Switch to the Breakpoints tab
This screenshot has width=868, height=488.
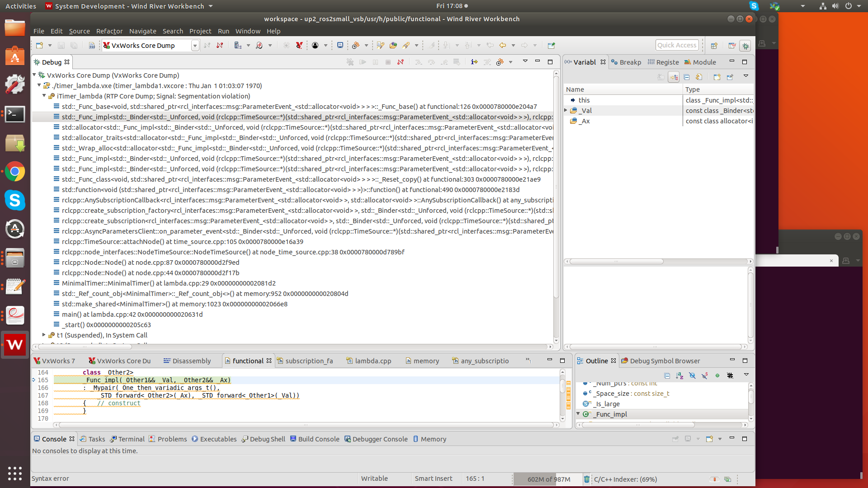[x=627, y=62]
